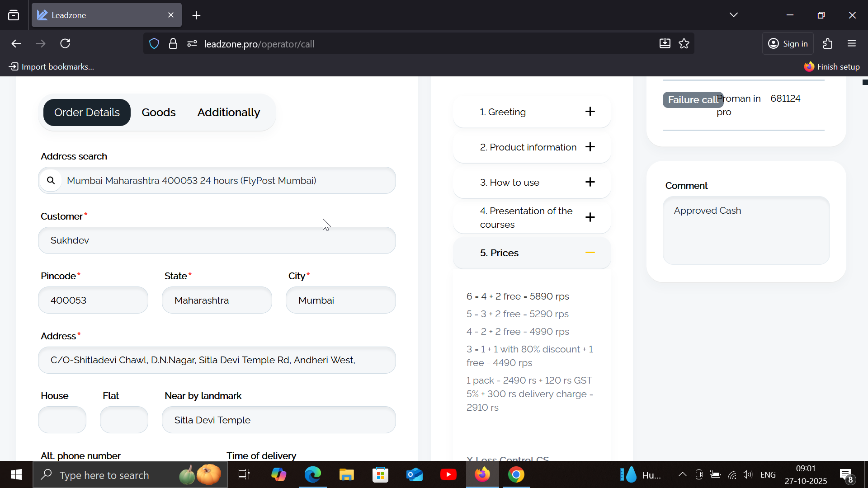Click the Near by landmark field

point(278,420)
